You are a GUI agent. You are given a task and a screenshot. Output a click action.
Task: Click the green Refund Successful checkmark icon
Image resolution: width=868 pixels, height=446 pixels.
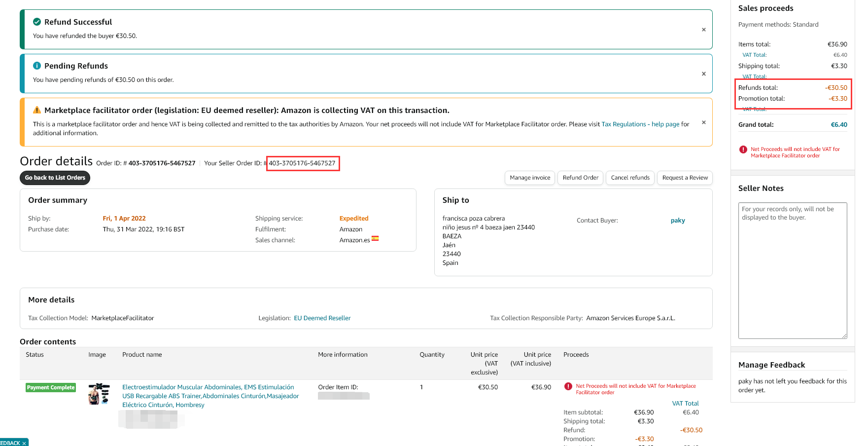tap(37, 22)
